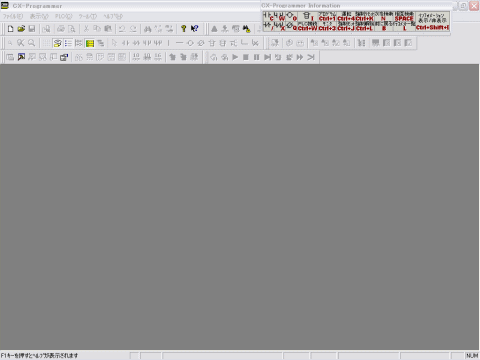The image size is (480, 360).
Task: Click the binoculars with lock online icon
Action: pos(246,29)
